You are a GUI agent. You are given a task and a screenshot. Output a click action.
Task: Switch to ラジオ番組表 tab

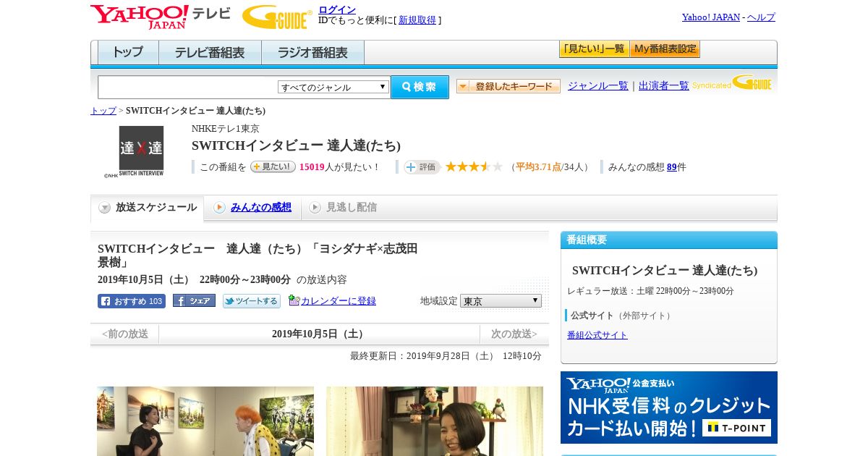312,53
